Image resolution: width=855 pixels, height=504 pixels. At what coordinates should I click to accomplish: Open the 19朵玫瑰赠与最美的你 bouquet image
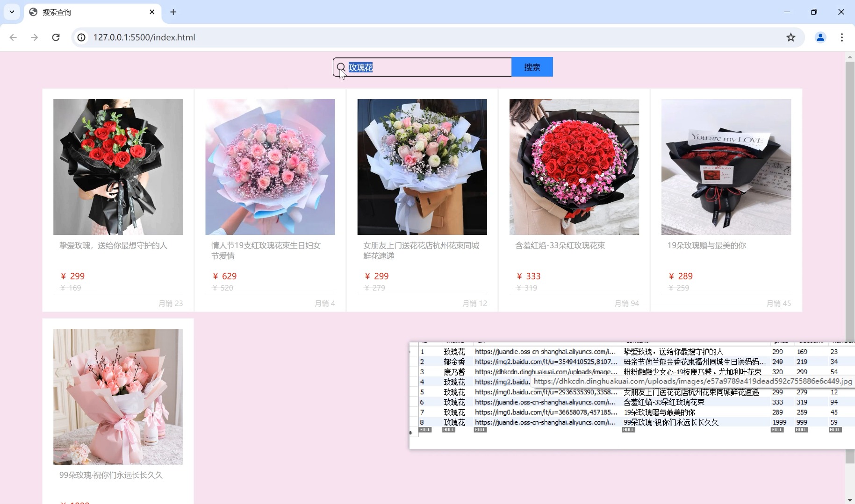point(726,167)
